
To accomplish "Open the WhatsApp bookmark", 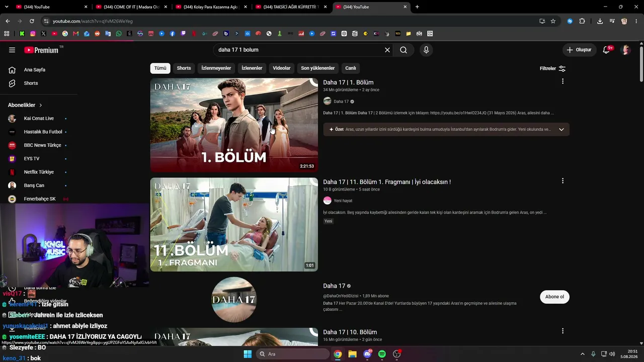I will click(x=119, y=34).
